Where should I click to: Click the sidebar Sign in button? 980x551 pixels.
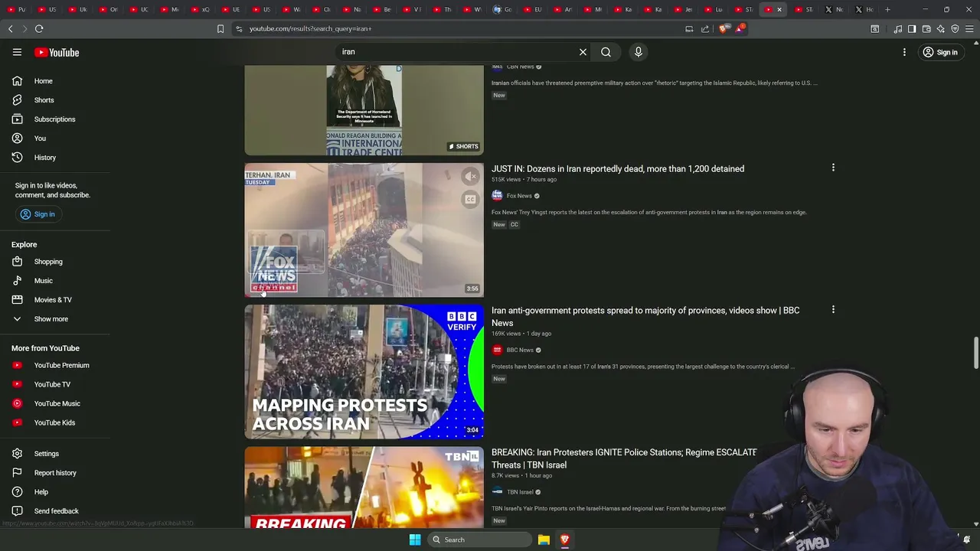click(x=38, y=214)
